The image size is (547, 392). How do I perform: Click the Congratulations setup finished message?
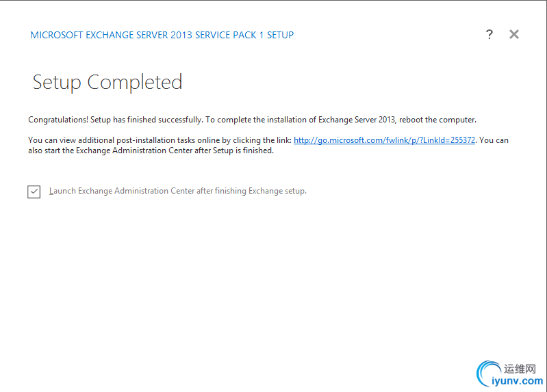click(x=252, y=120)
